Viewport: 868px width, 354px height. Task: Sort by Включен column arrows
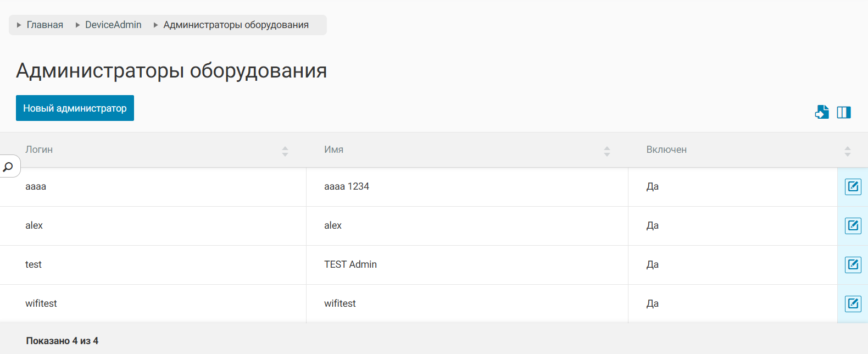(x=848, y=151)
